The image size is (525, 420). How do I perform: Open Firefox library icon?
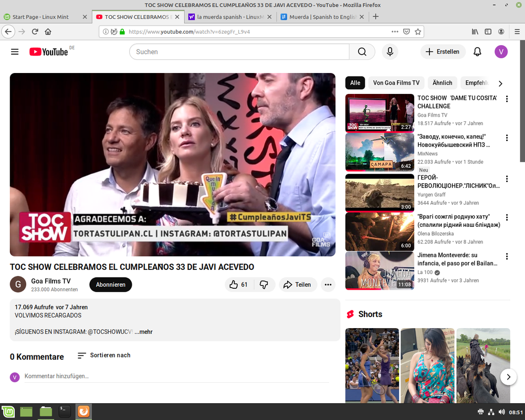pos(475,32)
